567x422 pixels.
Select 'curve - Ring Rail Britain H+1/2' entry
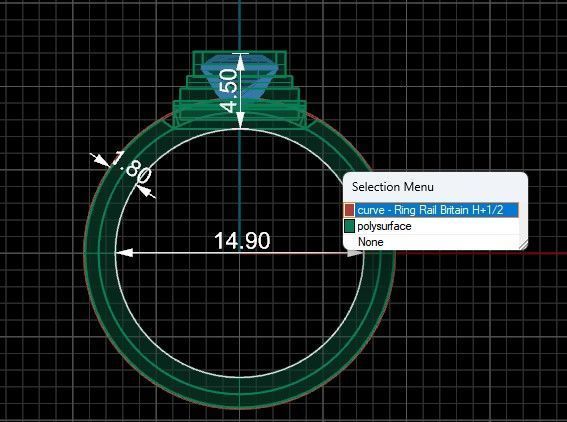[431, 210]
